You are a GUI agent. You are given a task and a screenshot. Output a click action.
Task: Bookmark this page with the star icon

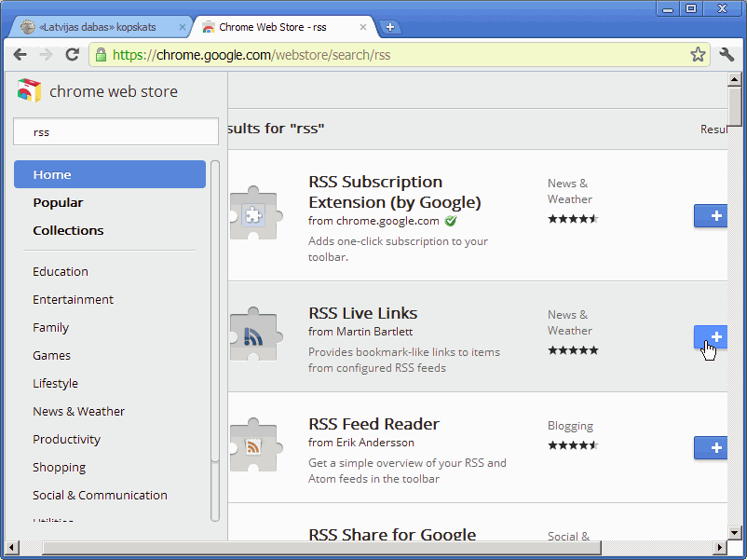tap(698, 55)
